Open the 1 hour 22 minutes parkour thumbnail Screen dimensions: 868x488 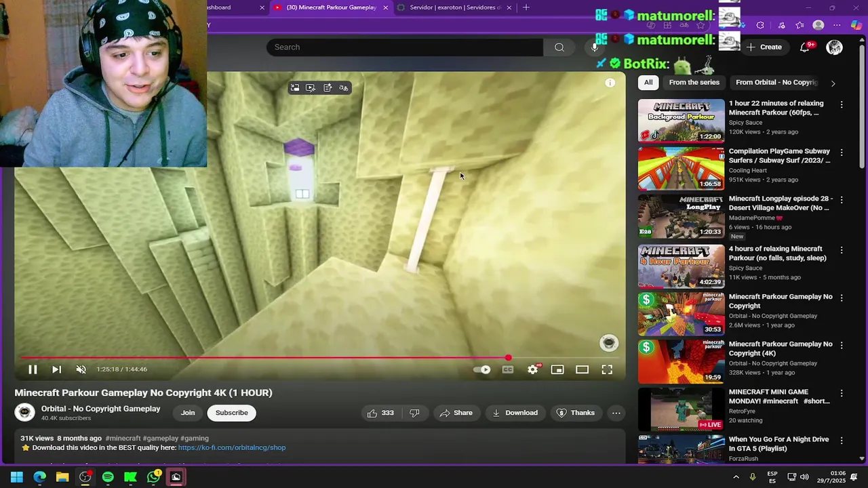pos(681,121)
